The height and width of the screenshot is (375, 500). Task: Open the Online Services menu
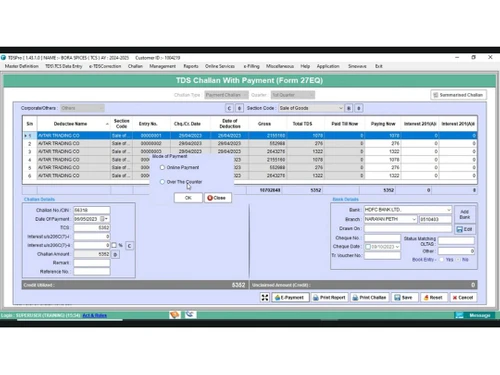point(220,66)
